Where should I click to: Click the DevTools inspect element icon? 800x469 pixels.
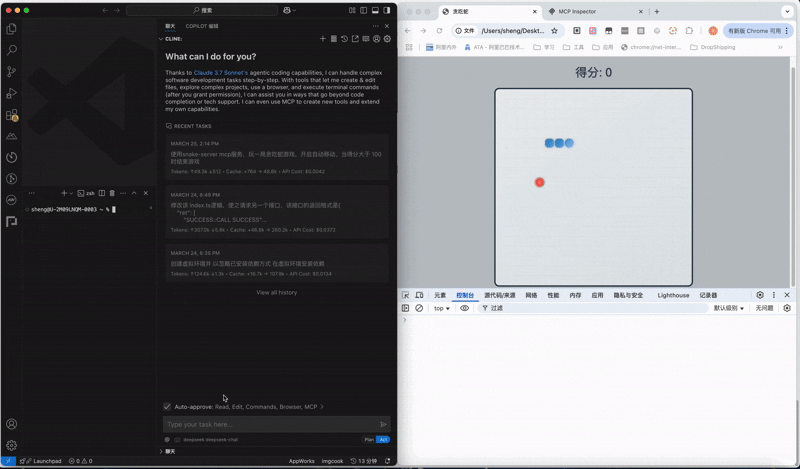[405, 295]
